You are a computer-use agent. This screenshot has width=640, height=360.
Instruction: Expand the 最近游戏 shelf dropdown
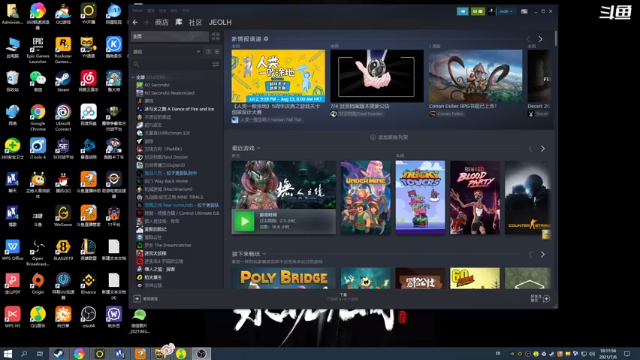258,148
